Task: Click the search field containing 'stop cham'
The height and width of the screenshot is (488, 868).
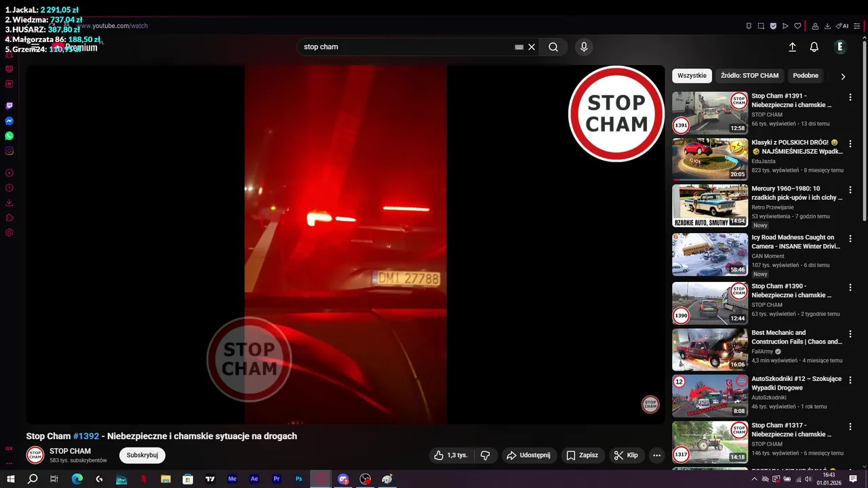Action: point(407,47)
